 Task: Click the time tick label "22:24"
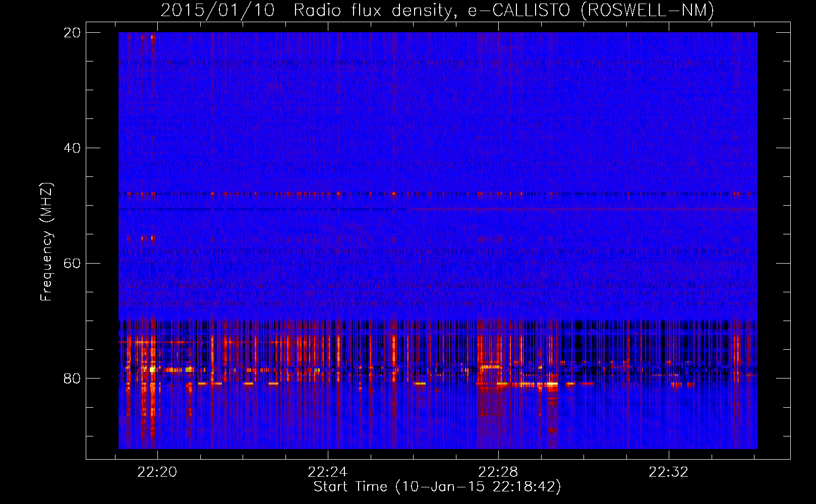pos(328,472)
